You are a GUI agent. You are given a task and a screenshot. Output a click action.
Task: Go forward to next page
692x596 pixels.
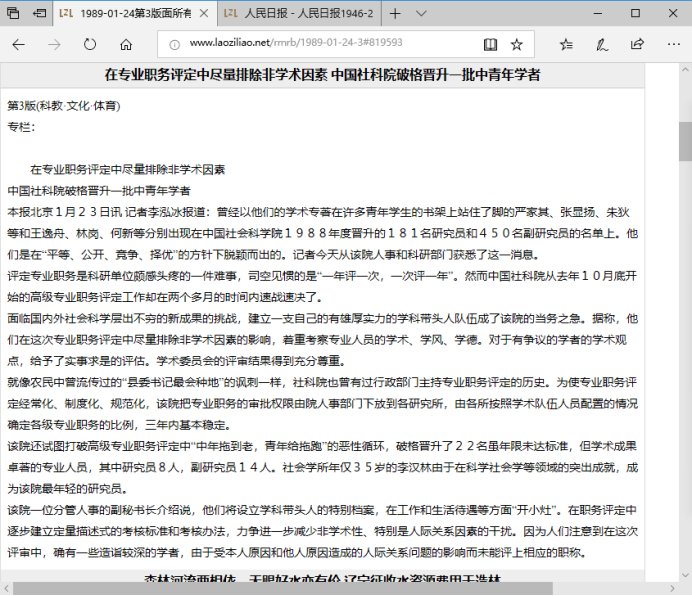[54, 44]
